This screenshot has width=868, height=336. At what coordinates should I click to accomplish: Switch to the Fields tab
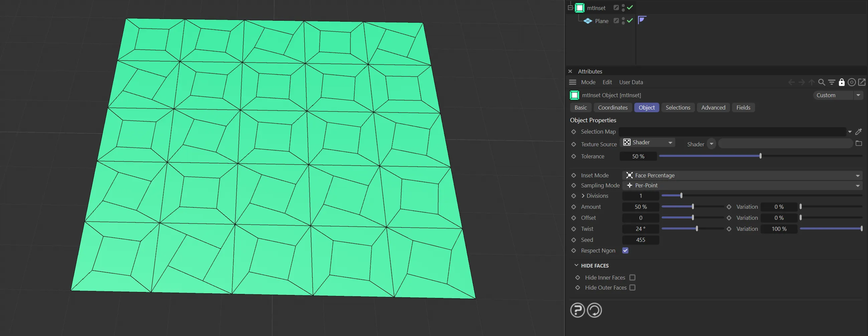743,108
